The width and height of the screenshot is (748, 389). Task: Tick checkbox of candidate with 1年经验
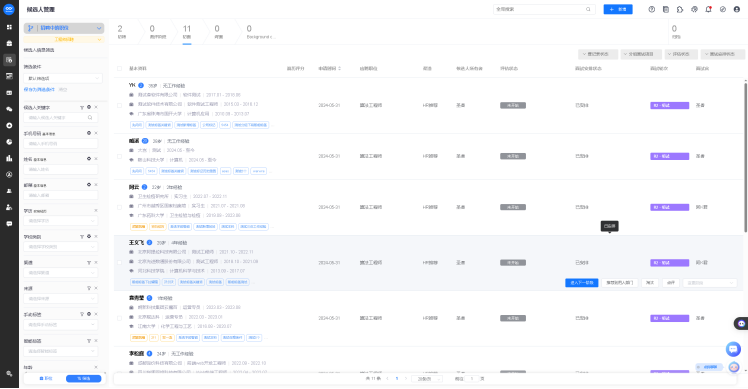(119, 318)
